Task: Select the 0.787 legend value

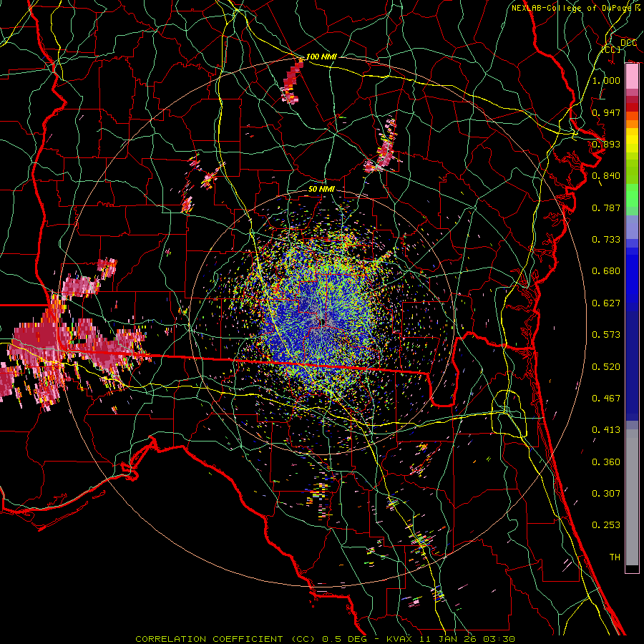Action: pyautogui.click(x=606, y=208)
